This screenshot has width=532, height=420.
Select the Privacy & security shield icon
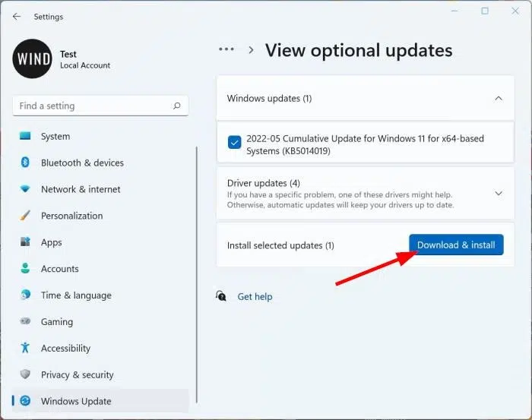25,374
